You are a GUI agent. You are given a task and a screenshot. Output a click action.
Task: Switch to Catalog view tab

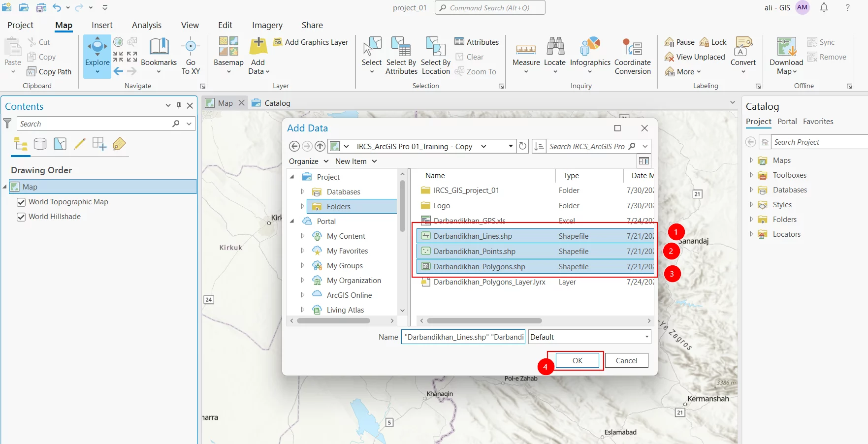(271, 103)
